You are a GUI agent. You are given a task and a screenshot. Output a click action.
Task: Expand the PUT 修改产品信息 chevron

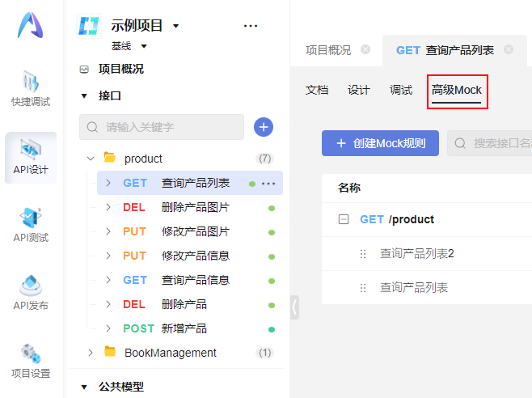(108, 256)
